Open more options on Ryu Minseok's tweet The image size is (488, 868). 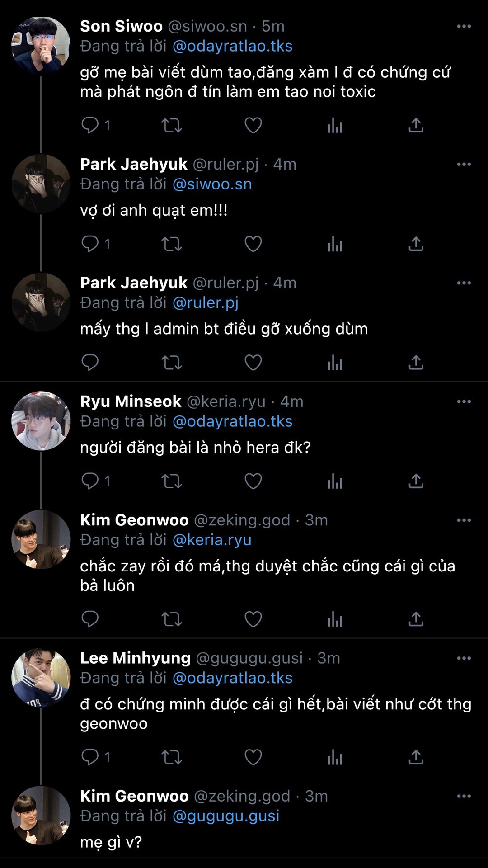(464, 401)
